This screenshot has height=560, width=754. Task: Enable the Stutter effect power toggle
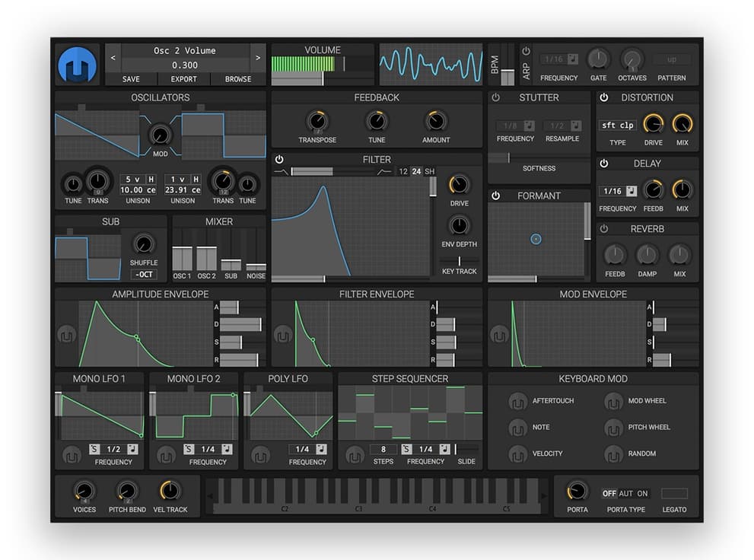click(495, 97)
